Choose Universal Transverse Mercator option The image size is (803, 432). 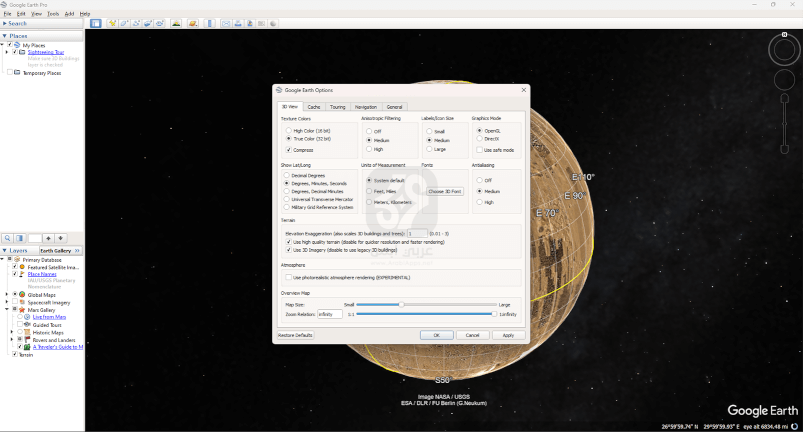(x=287, y=199)
